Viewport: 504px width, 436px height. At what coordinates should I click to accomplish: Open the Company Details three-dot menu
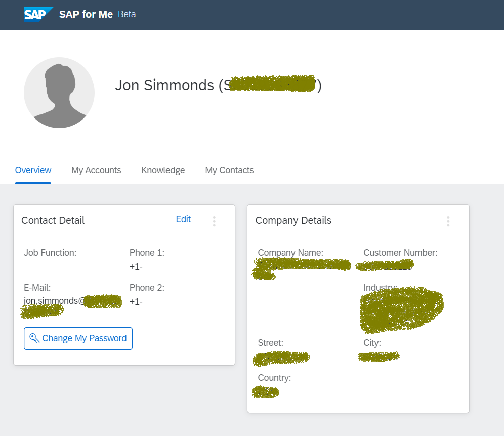(448, 221)
